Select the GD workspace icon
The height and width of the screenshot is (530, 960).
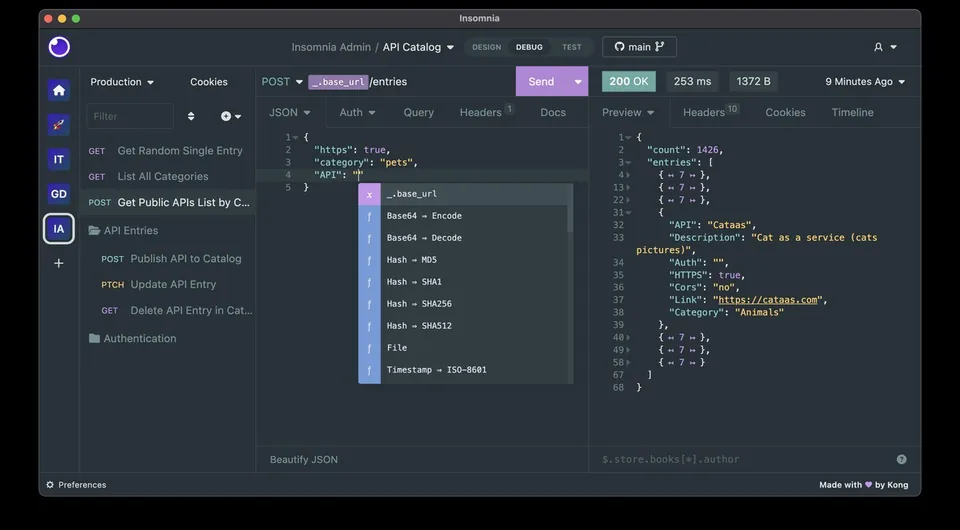pyautogui.click(x=59, y=194)
